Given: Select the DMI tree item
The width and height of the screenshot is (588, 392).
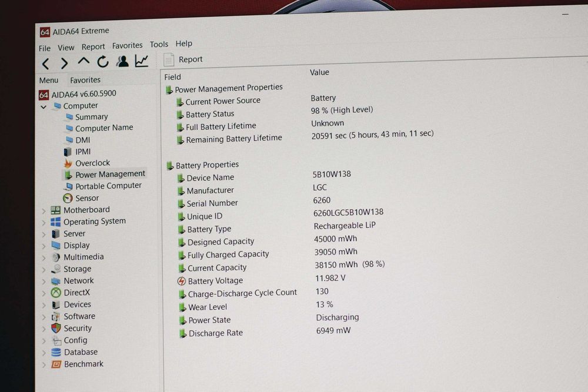Looking at the screenshot, I should (x=78, y=140).
